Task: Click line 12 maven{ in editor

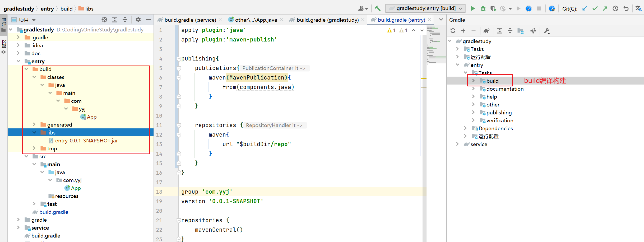Action: pyautogui.click(x=219, y=135)
